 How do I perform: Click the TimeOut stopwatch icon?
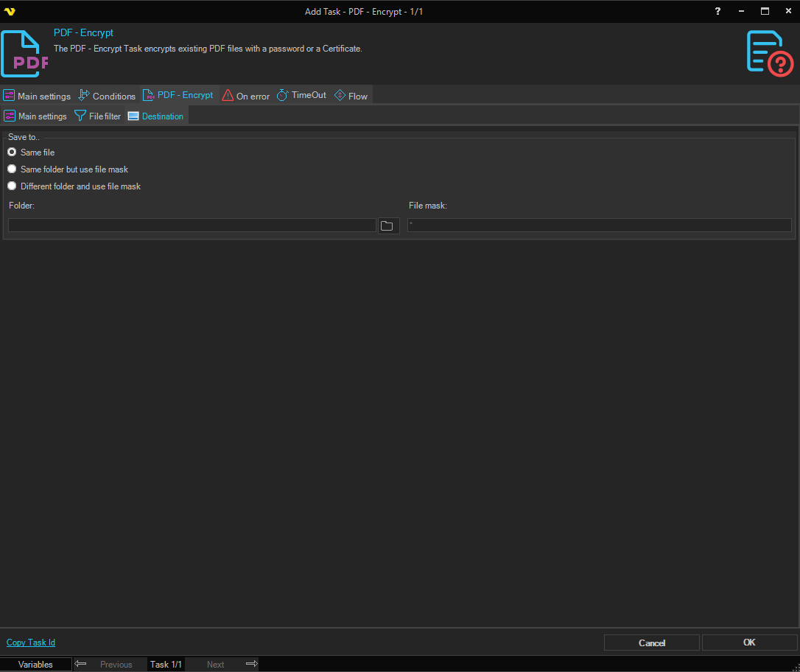pyautogui.click(x=283, y=96)
